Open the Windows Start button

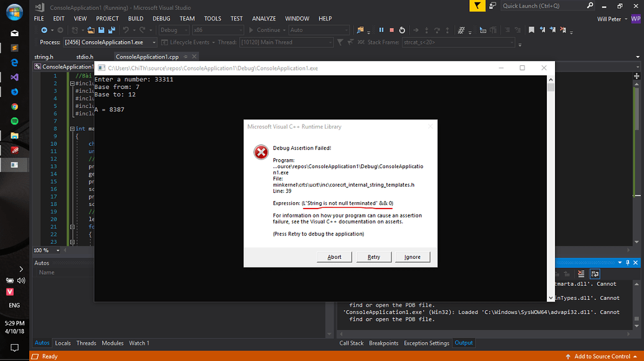(14, 12)
